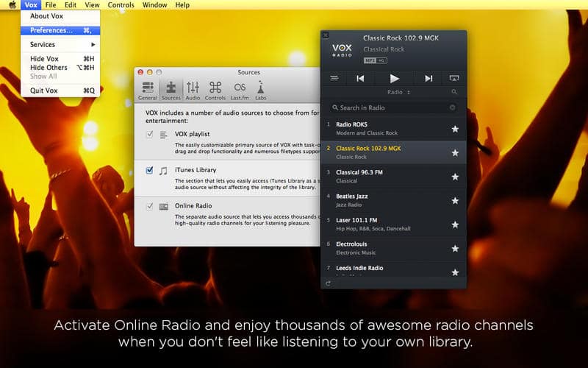Image resolution: width=588 pixels, height=368 pixels.
Task: Select the Audio preferences icon
Action: [193, 91]
